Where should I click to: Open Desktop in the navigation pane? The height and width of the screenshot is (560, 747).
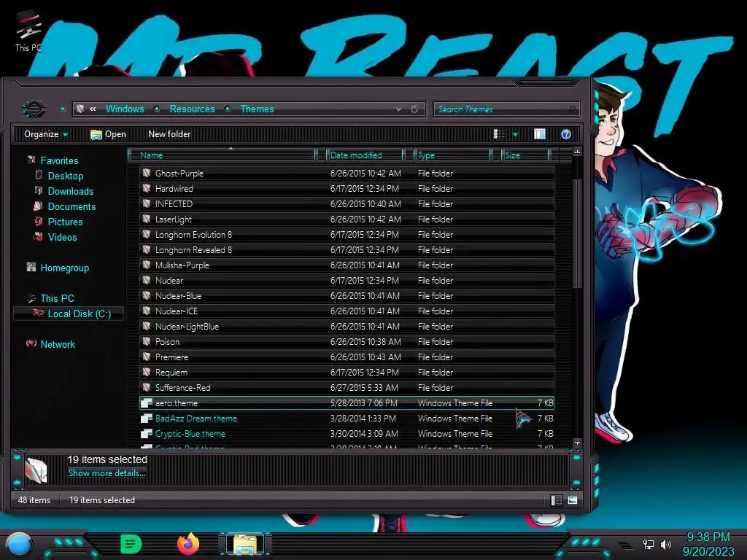[65, 176]
